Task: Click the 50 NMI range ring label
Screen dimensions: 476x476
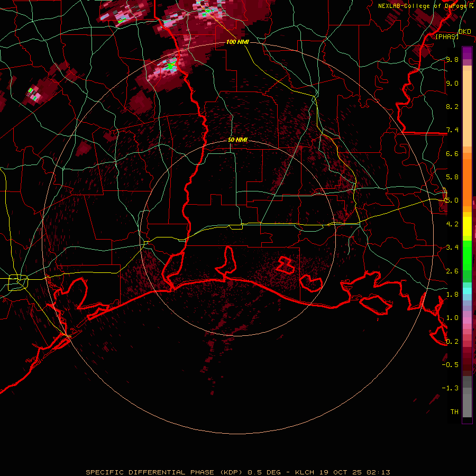Action: [x=237, y=140]
